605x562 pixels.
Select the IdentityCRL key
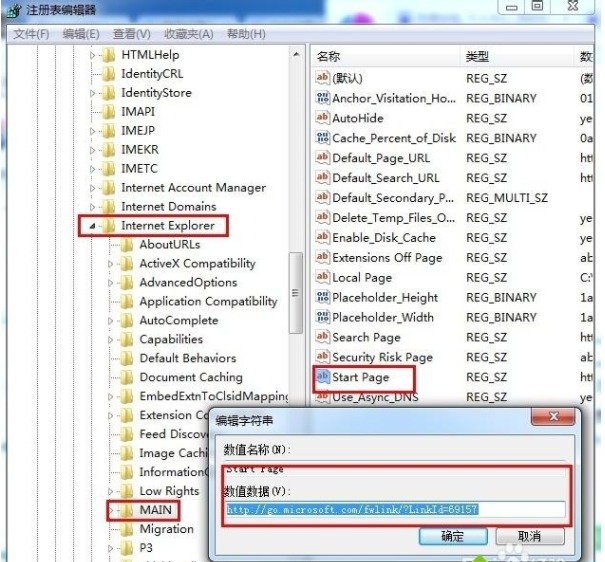pos(152,74)
